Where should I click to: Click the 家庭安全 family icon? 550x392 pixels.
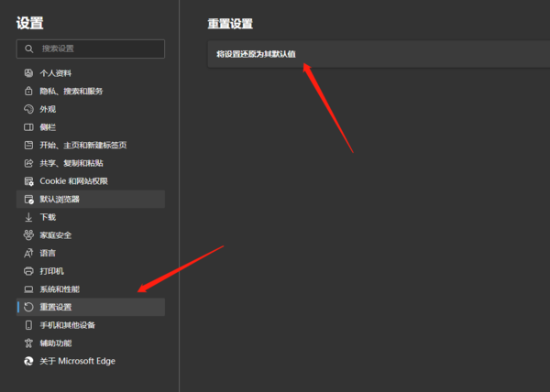[28, 235]
